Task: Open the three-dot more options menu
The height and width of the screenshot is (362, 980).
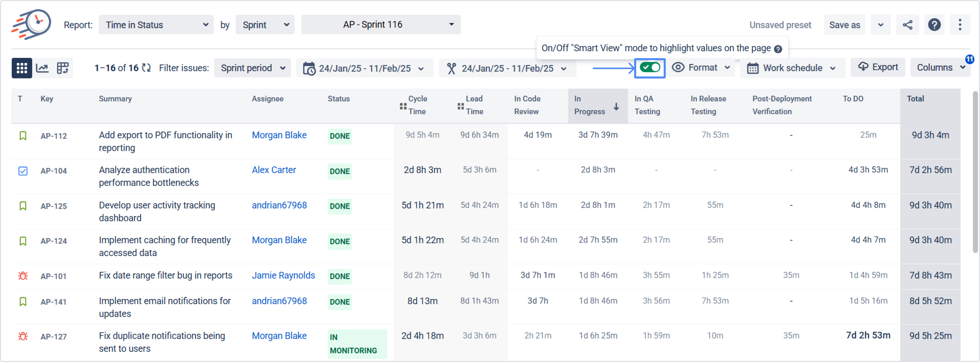Action: pyautogui.click(x=959, y=25)
